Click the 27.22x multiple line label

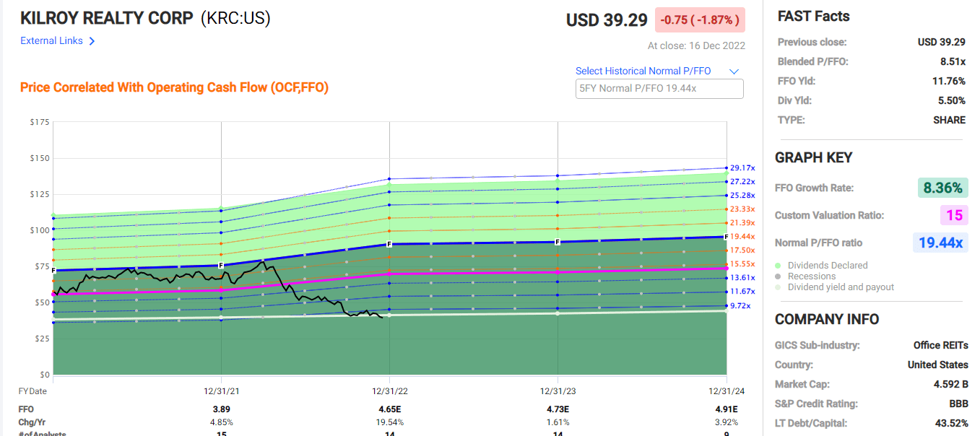(742, 182)
